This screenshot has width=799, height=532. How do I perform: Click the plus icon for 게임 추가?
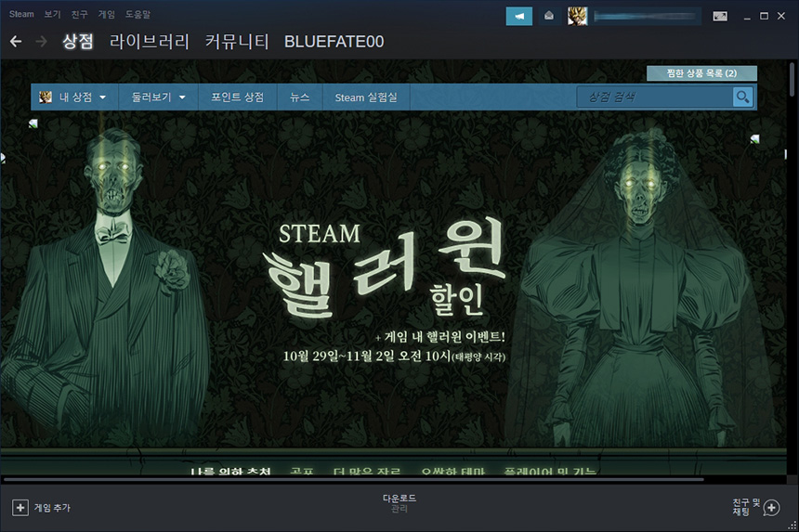[20, 508]
